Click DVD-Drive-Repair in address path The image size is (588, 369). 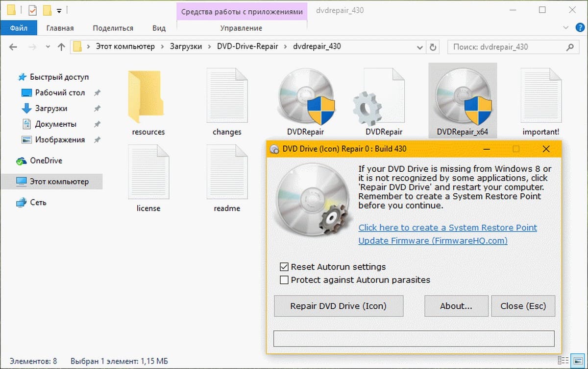[246, 47]
